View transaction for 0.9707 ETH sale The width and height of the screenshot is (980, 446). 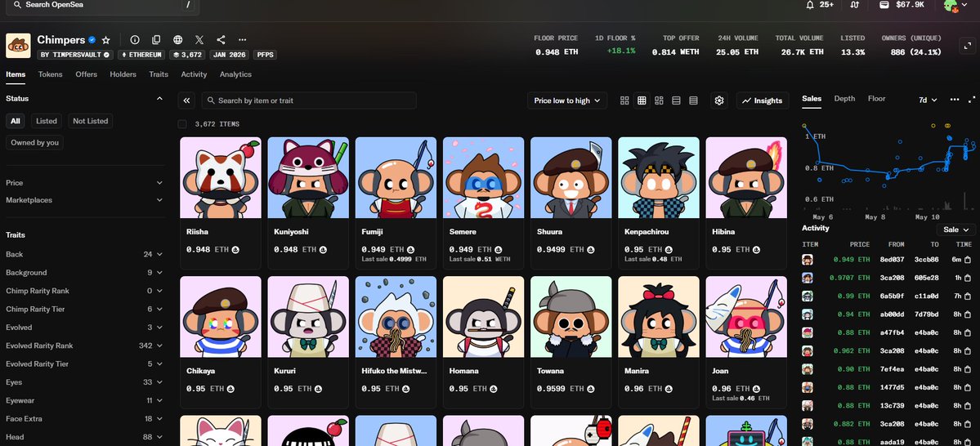968,278
